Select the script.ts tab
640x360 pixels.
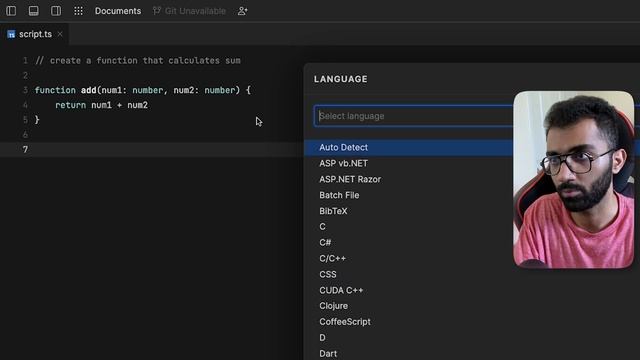[35, 34]
